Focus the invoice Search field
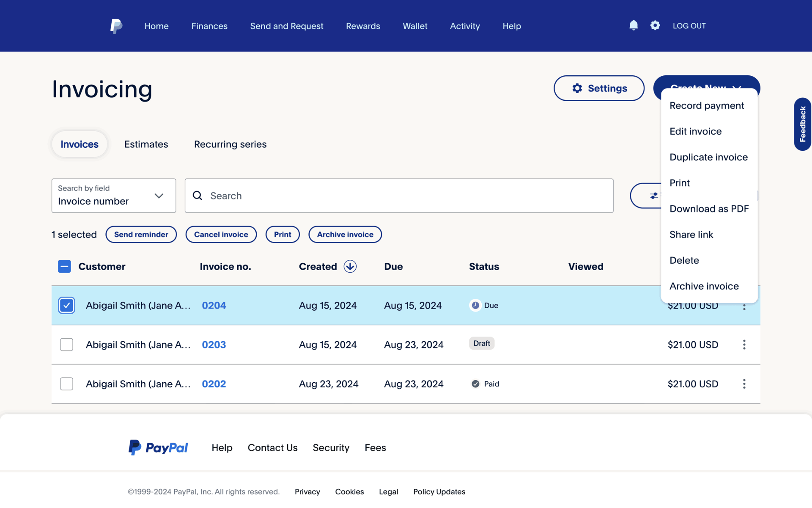 click(x=399, y=196)
